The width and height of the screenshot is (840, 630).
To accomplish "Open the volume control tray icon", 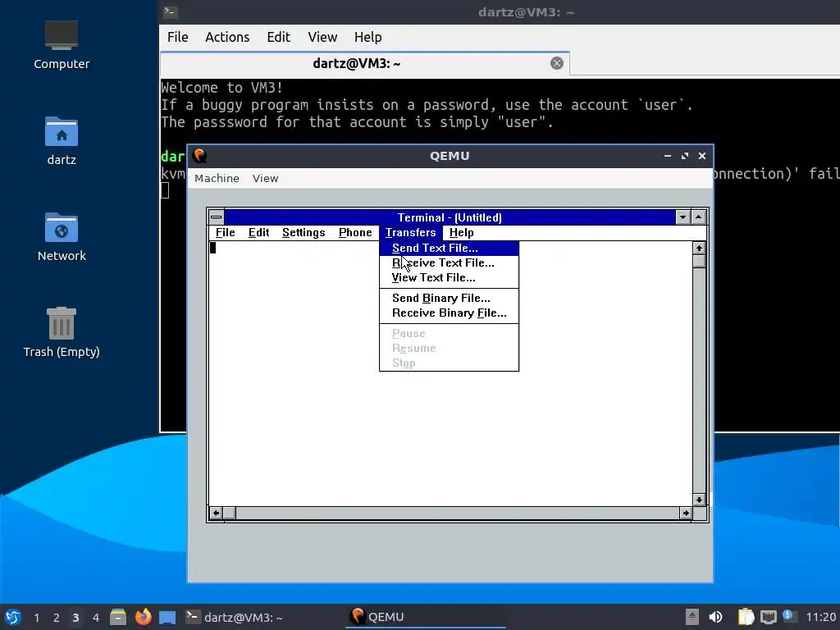I will pos(715,617).
